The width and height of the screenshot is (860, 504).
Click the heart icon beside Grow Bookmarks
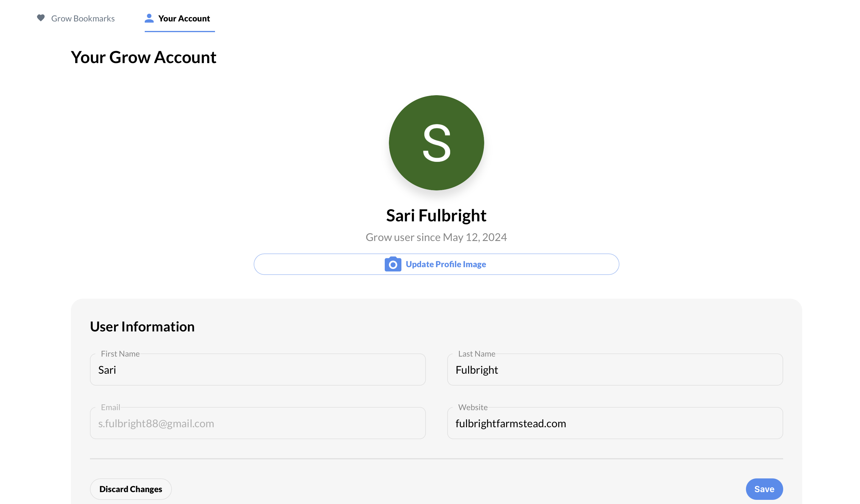(x=40, y=18)
